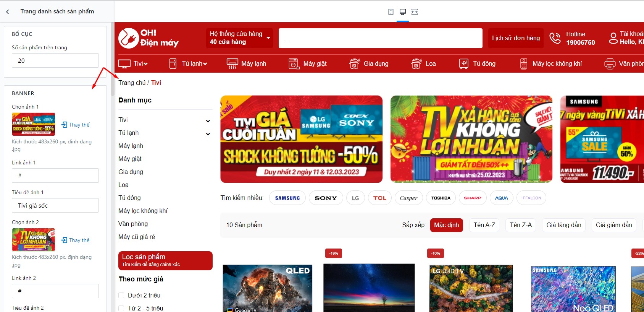Open the Tủ lạnh menu in navigation bar
The height and width of the screenshot is (312, 644).
[195, 64]
